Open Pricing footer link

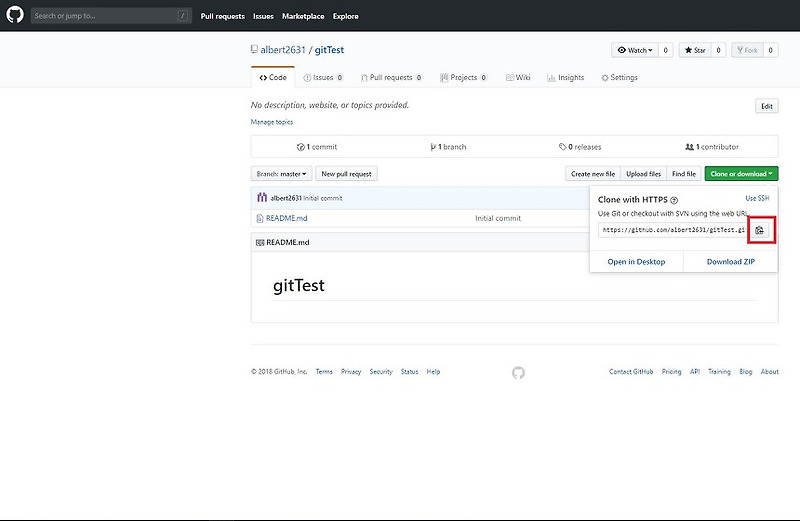click(671, 372)
